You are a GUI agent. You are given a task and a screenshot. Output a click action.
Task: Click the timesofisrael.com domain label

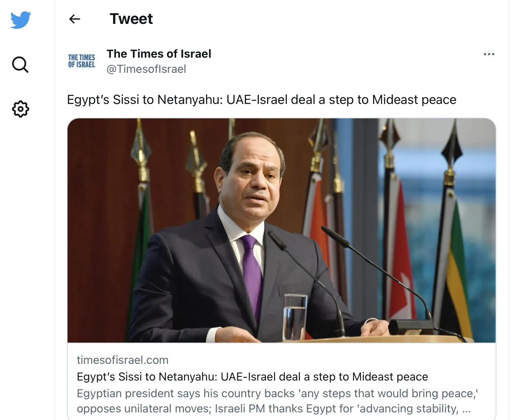[x=122, y=360]
